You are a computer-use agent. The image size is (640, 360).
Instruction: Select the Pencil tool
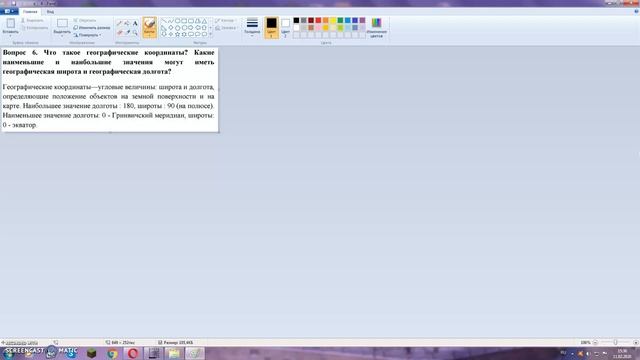coord(119,23)
